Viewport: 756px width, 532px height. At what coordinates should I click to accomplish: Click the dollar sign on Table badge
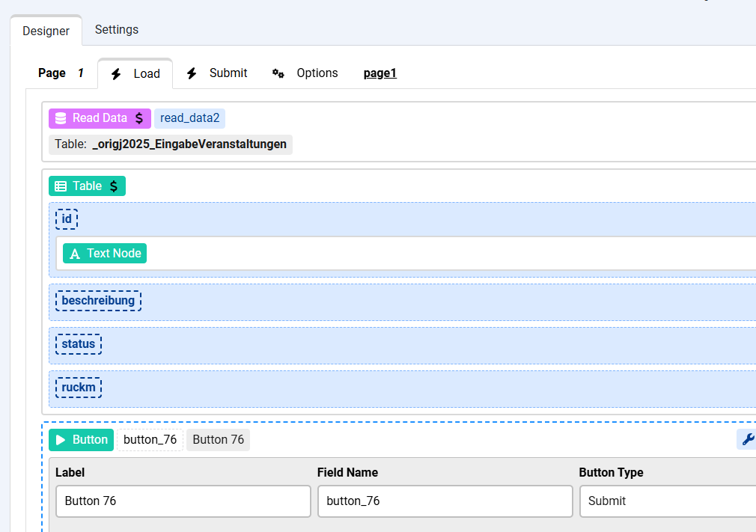click(113, 186)
